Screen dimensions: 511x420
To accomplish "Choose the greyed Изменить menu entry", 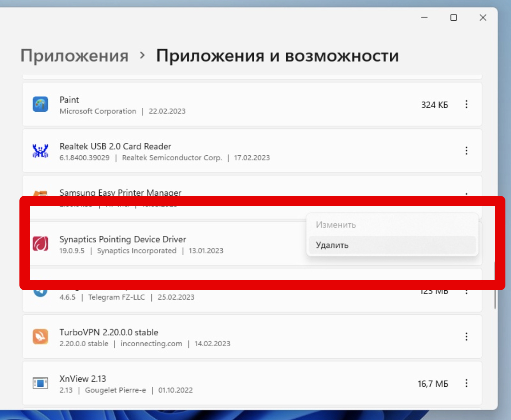I will coord(392,225).
